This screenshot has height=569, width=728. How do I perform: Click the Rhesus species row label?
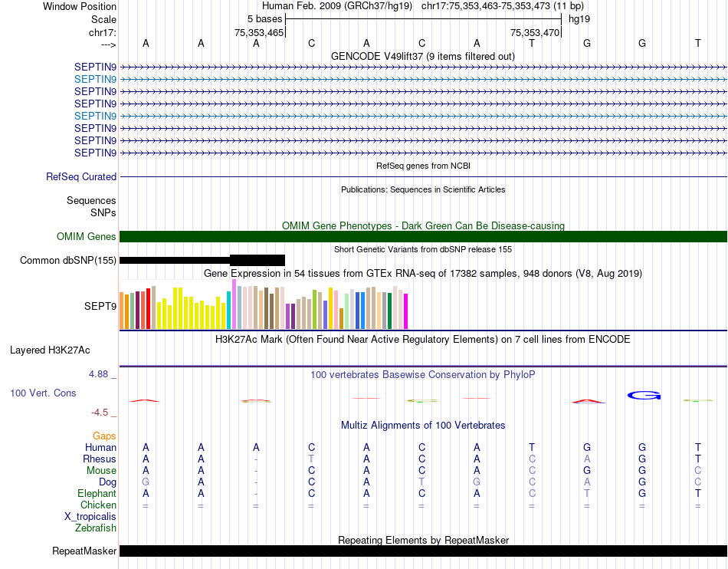click(100, 459)
